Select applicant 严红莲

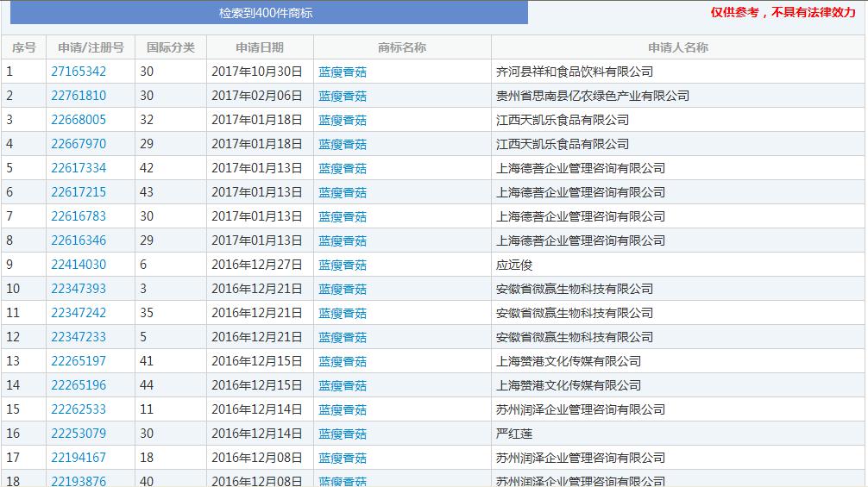514,434
